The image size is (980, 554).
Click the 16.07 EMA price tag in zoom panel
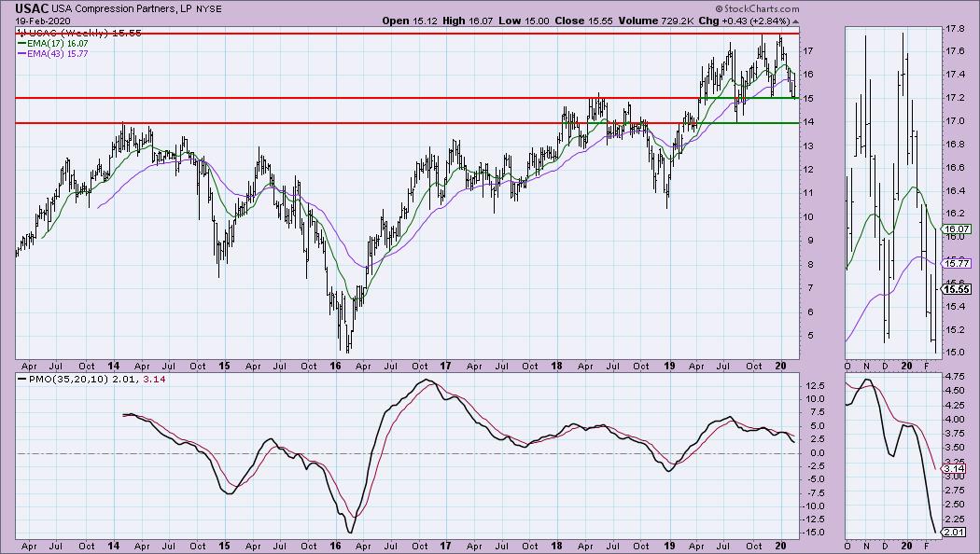point(958,229)
